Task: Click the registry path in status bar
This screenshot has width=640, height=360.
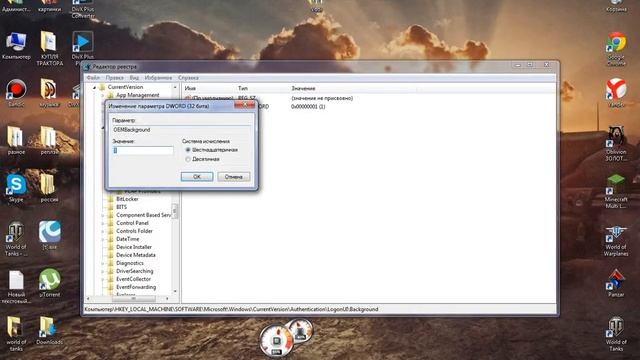Action: tap(231, 309)
